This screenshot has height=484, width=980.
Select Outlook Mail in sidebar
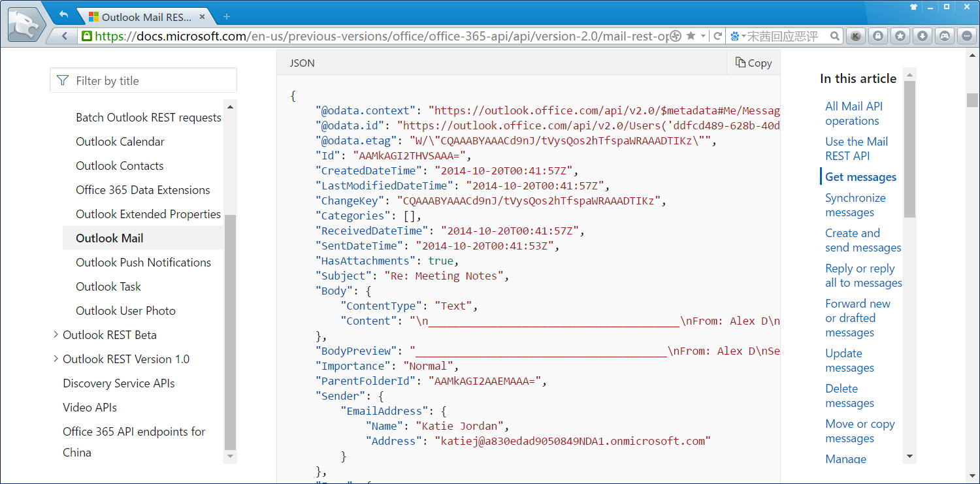tap(144, 238)
